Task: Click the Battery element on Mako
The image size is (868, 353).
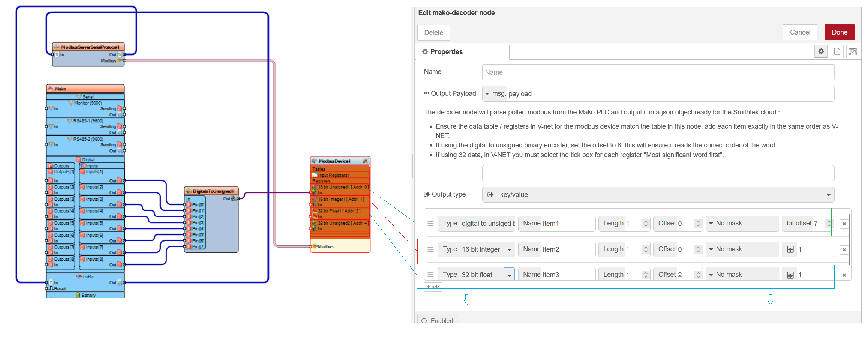Action: (85, 295)
